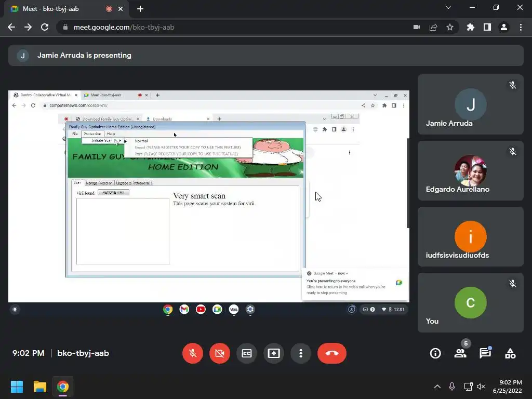Open new tab with plus button
Viewport: 532px width, 399px height.
click(x=140, y=9)
